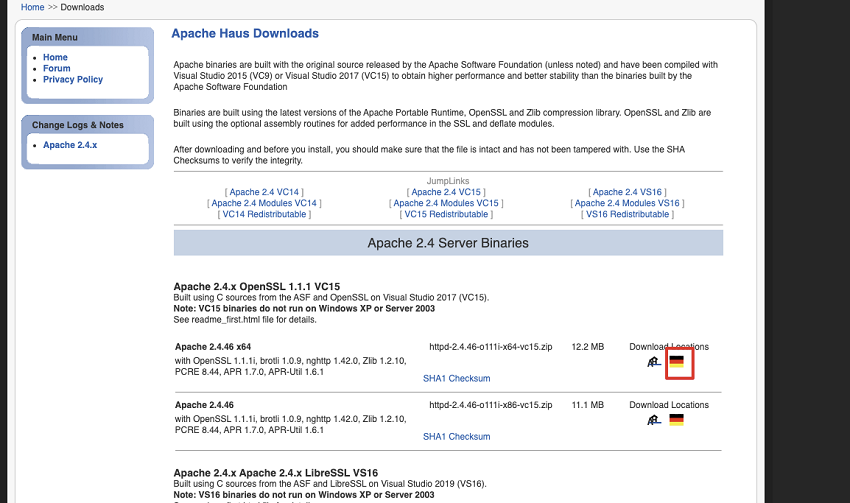Click the JumpLinks label

pos(448,181)
